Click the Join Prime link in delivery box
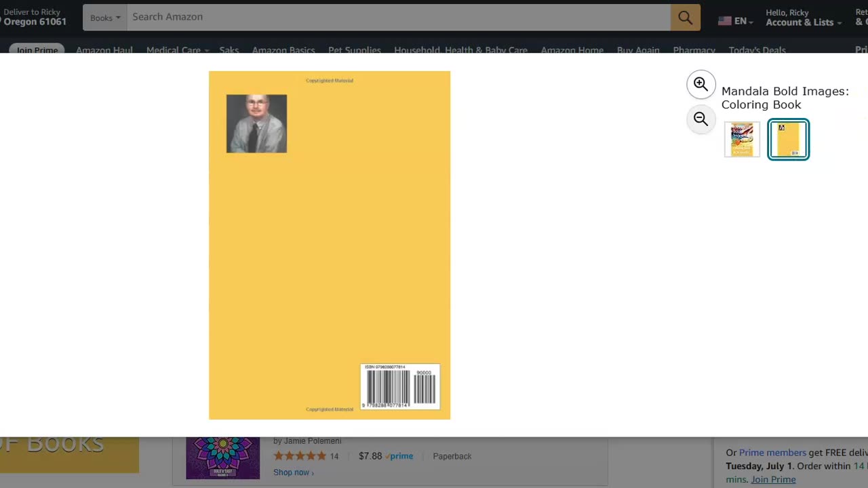Image resolution: width=868 pixels, height=488 pixels. click(x=773, y=479)
